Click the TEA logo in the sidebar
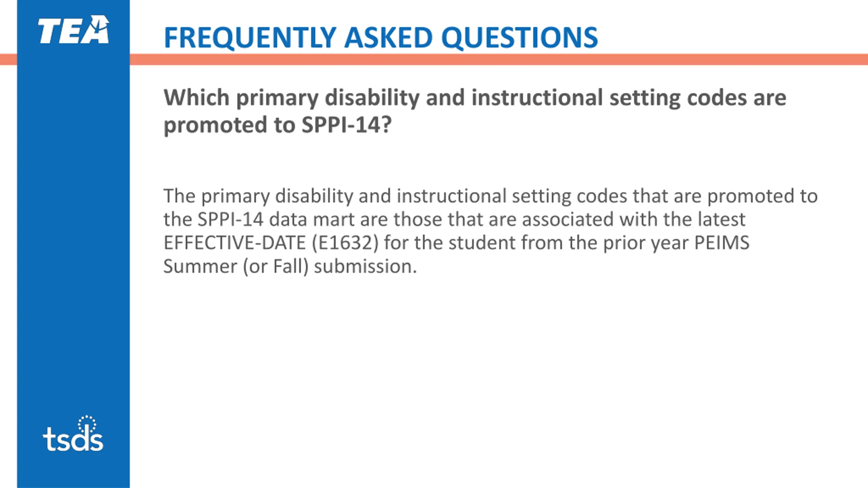Screen dimensions: 868x488 coord(73,29)
